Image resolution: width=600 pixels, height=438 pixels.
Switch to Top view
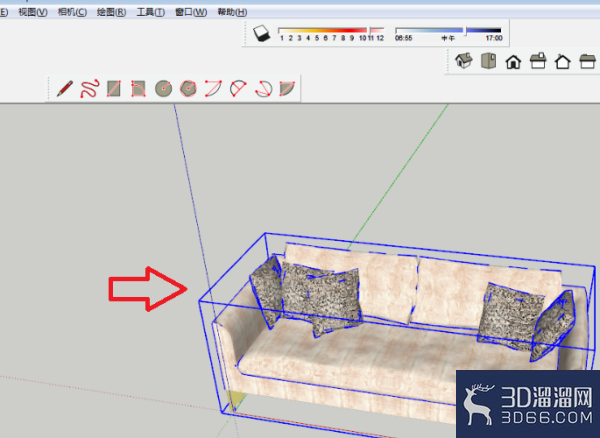[489, 61]
